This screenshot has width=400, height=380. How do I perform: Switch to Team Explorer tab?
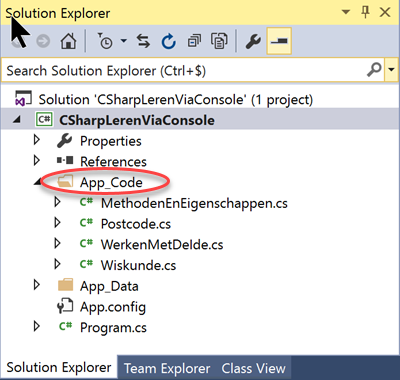click(x=167, y=368)
